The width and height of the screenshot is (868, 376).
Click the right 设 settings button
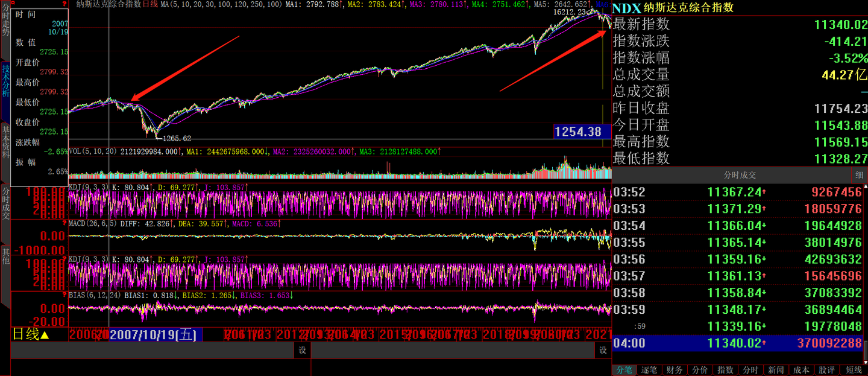[x=603, y=350]
